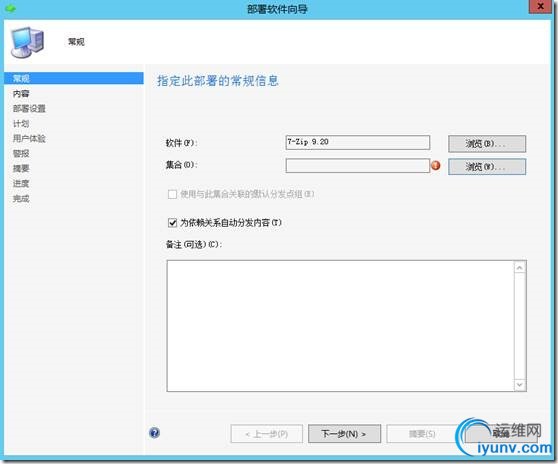The height and width of the screenshot is (464, 558).
Task: Click the 集合(O) label
Action: click(181, 165)
